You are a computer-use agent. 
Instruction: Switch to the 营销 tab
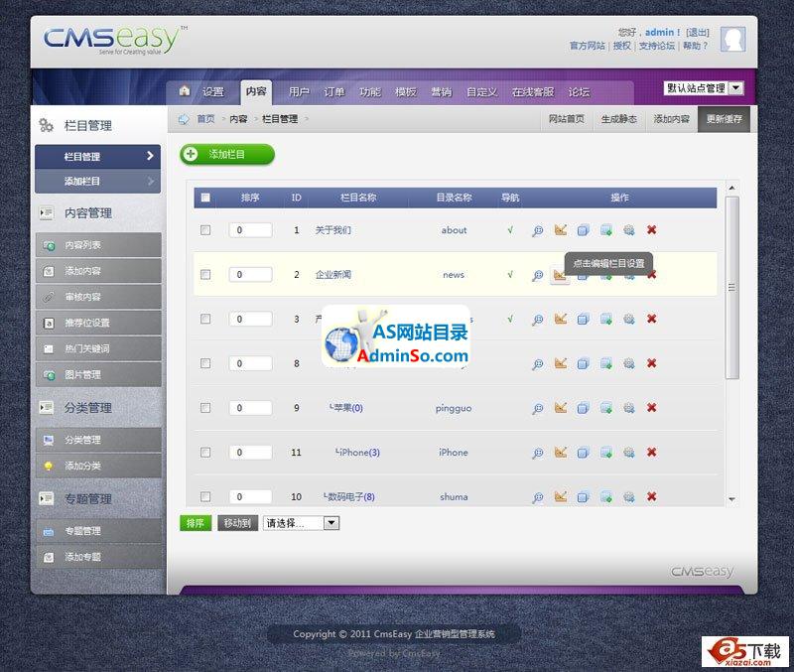point(441,92)
